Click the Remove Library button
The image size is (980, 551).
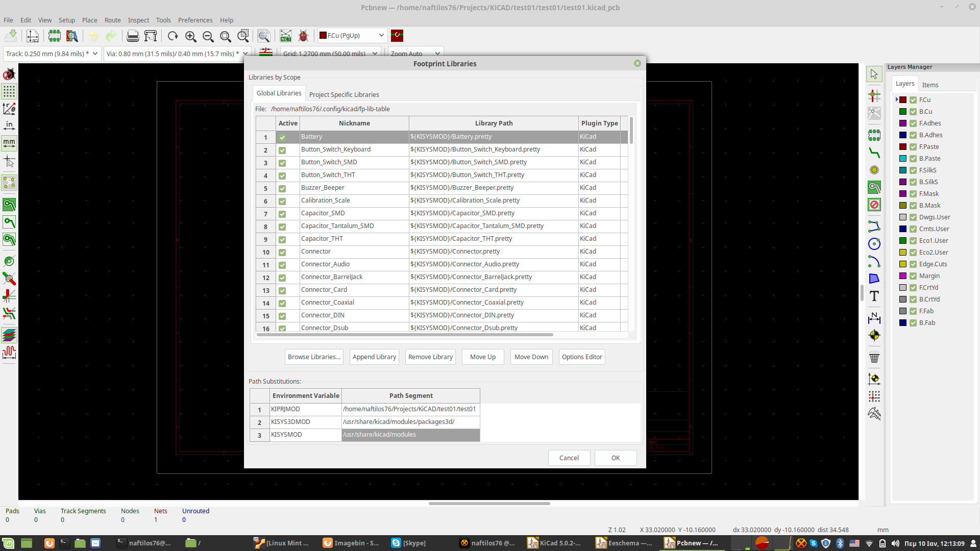pos(430,357)
